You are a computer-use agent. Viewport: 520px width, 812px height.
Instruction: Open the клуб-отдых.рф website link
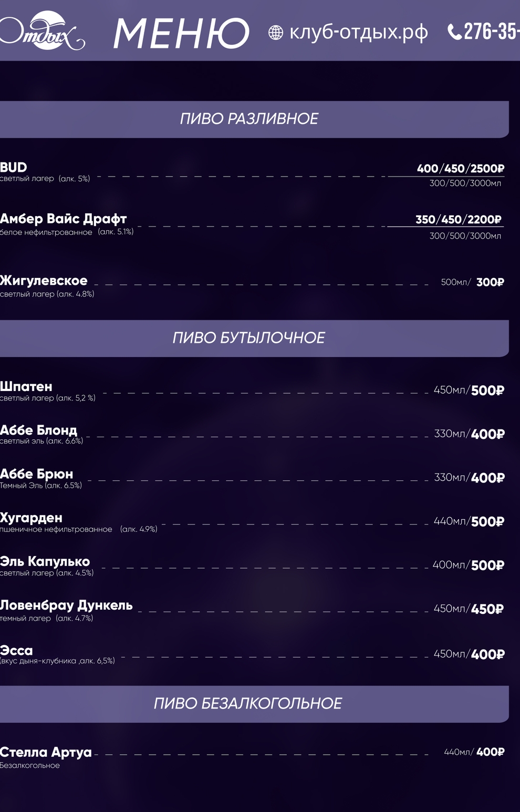[359, 32]
